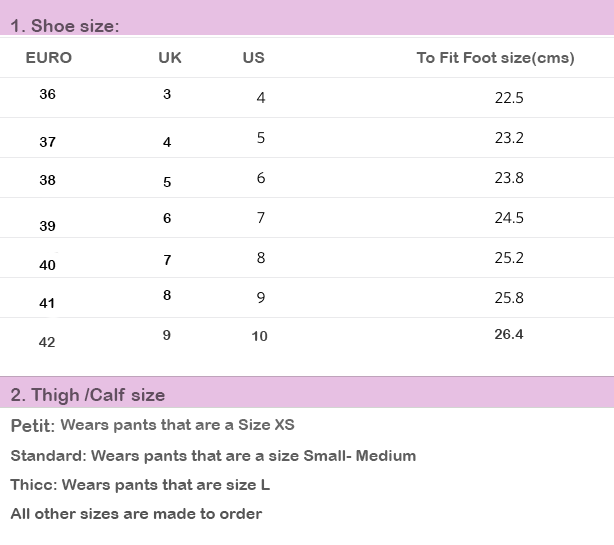Click the 22.5 foot size value

pos(509,98)
